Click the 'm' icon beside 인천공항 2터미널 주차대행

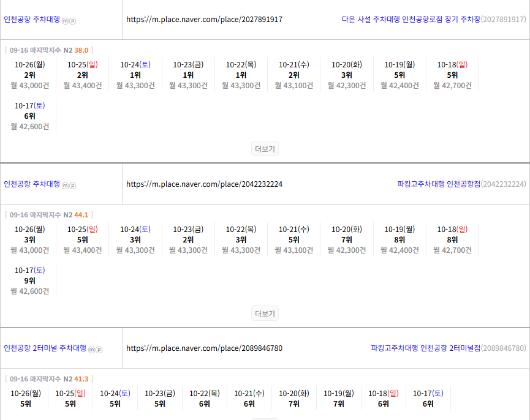pyautogui.click(x=91, y=350)
